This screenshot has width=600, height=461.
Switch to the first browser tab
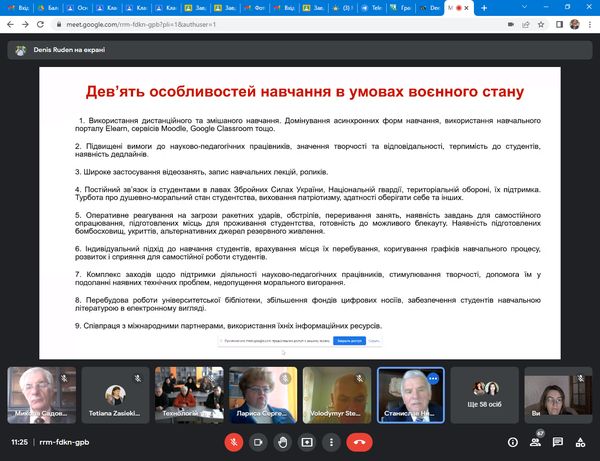[19, 8]
